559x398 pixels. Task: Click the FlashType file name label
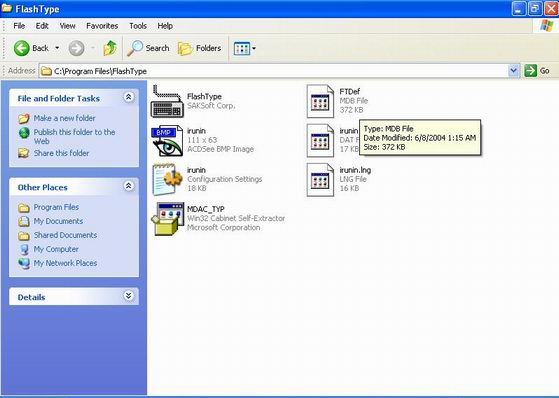[204, 96]
